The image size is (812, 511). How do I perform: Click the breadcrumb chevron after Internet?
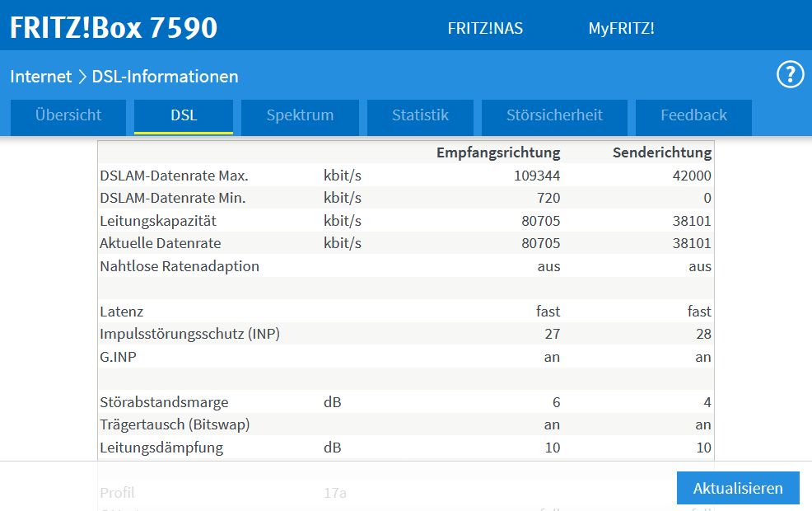coord(82,77)
